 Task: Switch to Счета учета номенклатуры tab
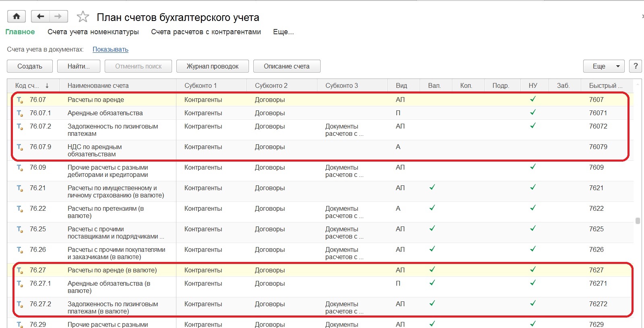point(93,32)
